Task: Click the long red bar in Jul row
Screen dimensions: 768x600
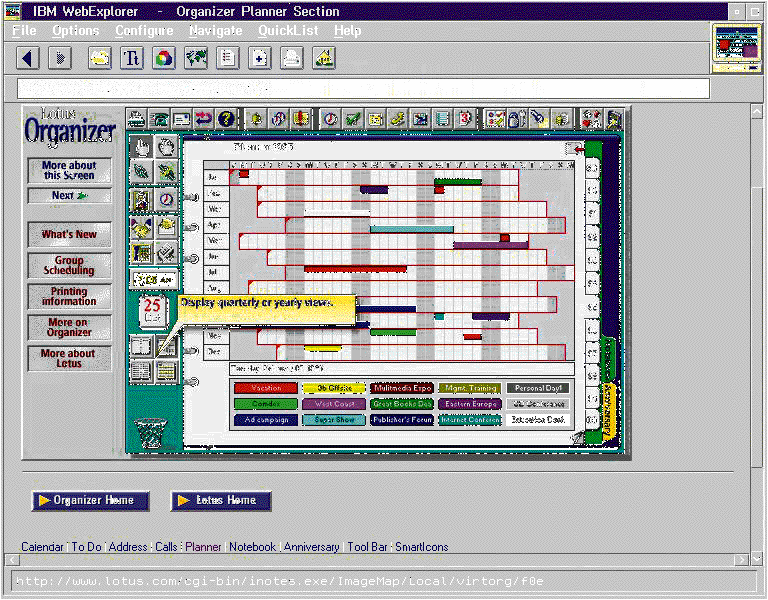Action: pyautogui.click(x=355, y=269)
